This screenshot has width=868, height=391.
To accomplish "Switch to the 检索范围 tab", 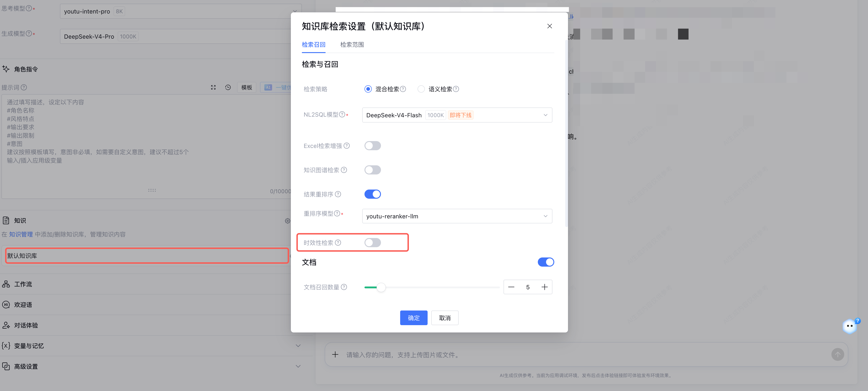I will click(352, 45).
